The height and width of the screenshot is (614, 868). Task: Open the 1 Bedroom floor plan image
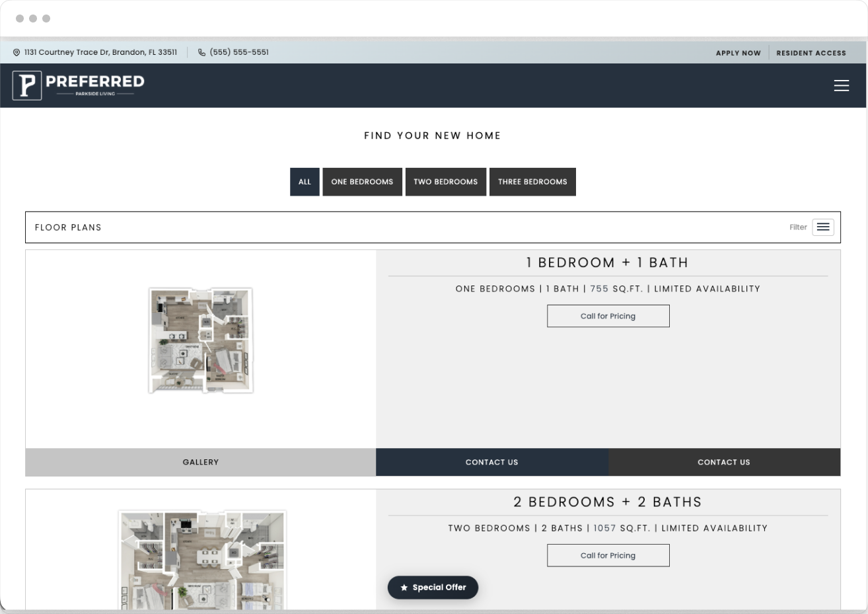click(x=201, y=340)
